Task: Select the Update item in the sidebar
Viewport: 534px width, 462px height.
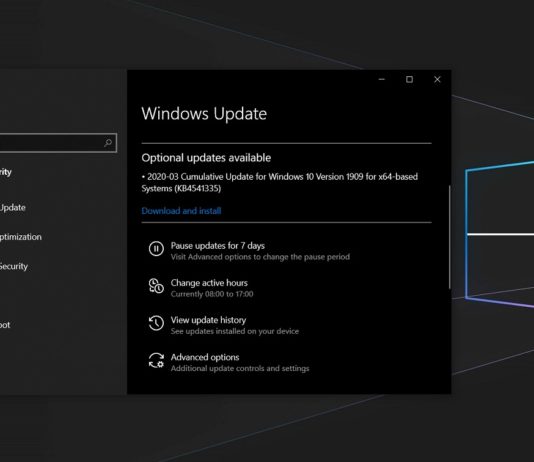Action: 13,207
